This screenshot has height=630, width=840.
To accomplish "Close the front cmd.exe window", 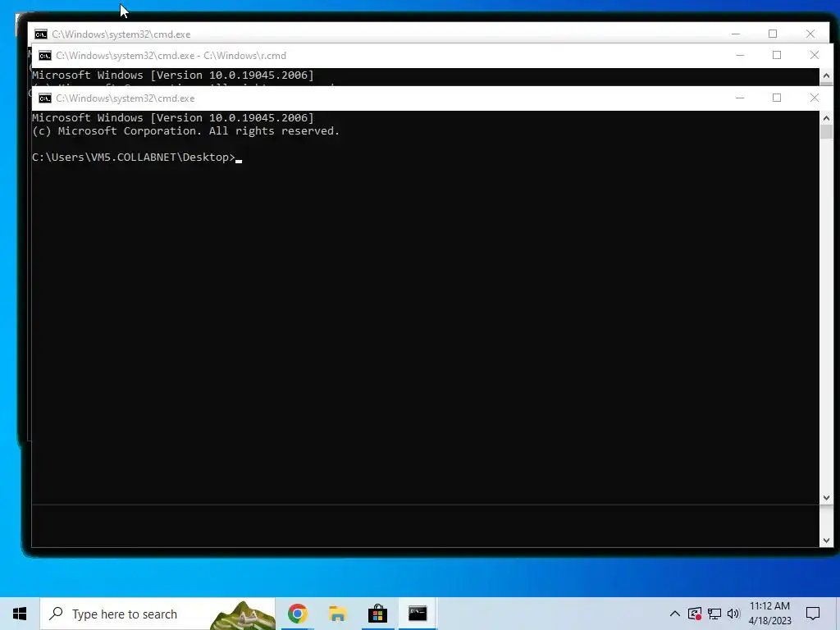I will tap(815, 98).
